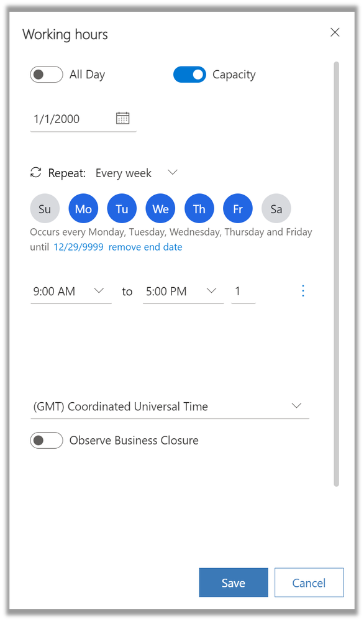
Task: Enable Observe Business Closure toggle
Action: click(47, 440)
